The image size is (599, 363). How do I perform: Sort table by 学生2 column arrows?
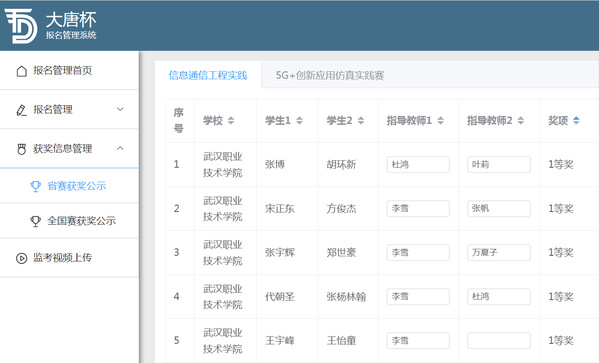(x=361, y=121)
